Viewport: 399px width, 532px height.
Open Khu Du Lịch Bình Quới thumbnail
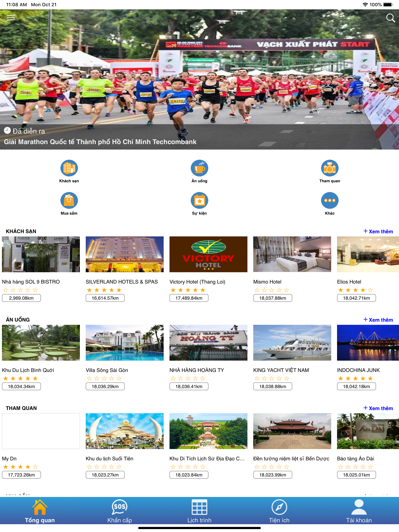pyautogui.click(x=41, y=343)
